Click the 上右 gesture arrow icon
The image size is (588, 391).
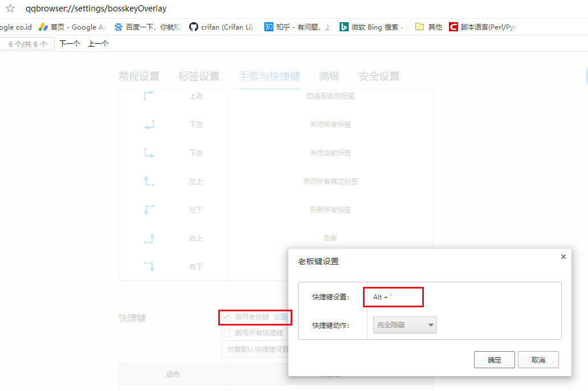149,96
